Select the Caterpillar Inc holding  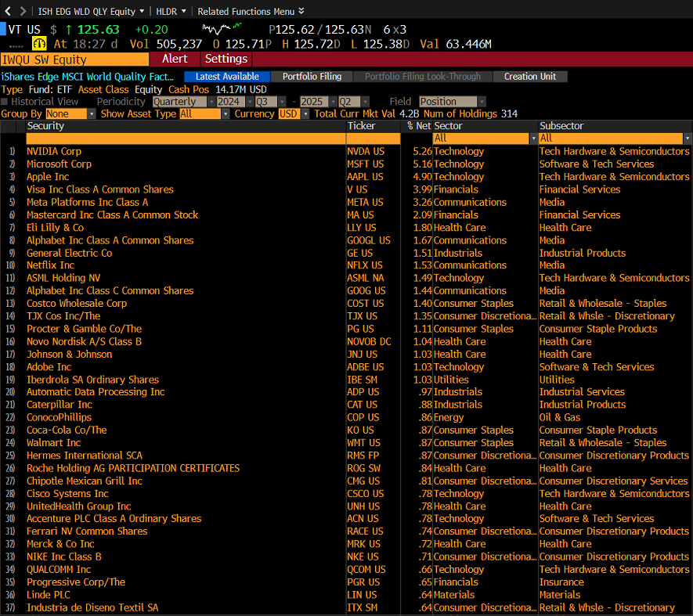(x=60, y=405)
